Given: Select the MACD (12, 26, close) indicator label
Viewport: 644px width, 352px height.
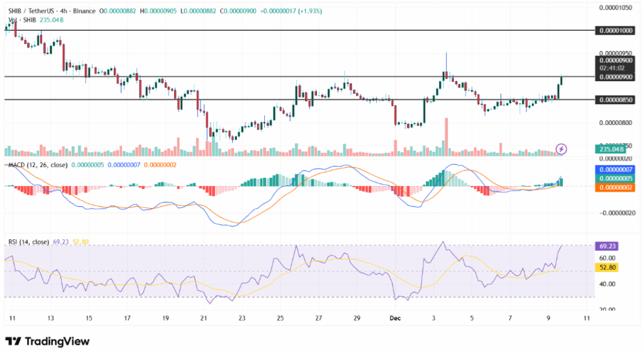Looking at the screenshot, I should tap(35, 165).
